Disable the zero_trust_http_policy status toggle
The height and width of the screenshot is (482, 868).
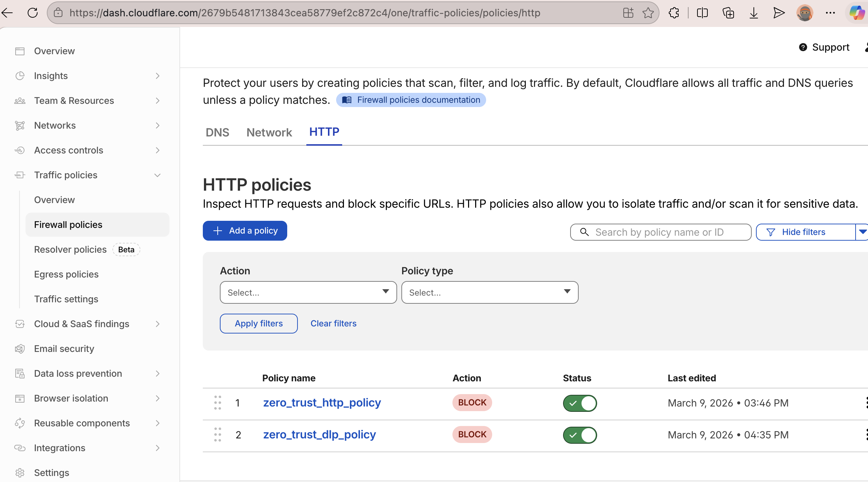[x=580, y=403]
